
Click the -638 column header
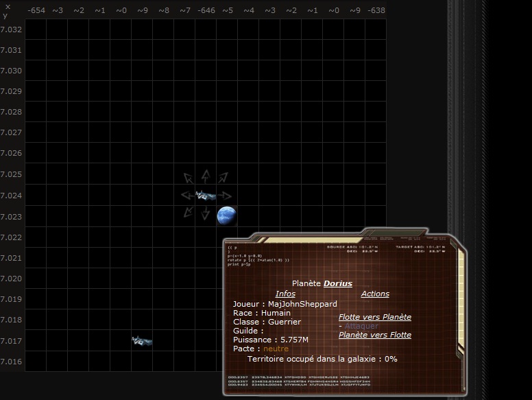pos(376,11)
